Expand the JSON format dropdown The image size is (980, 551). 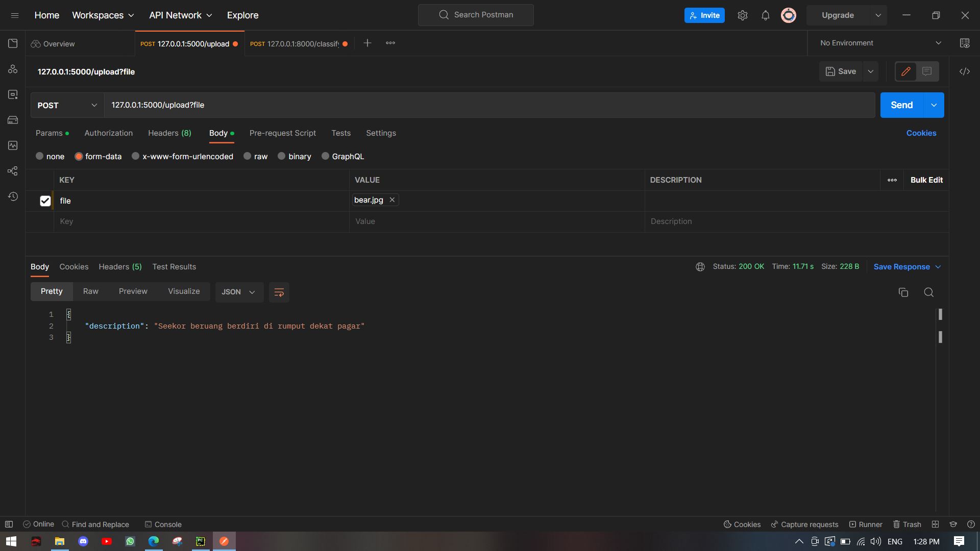tap(239, 292)
